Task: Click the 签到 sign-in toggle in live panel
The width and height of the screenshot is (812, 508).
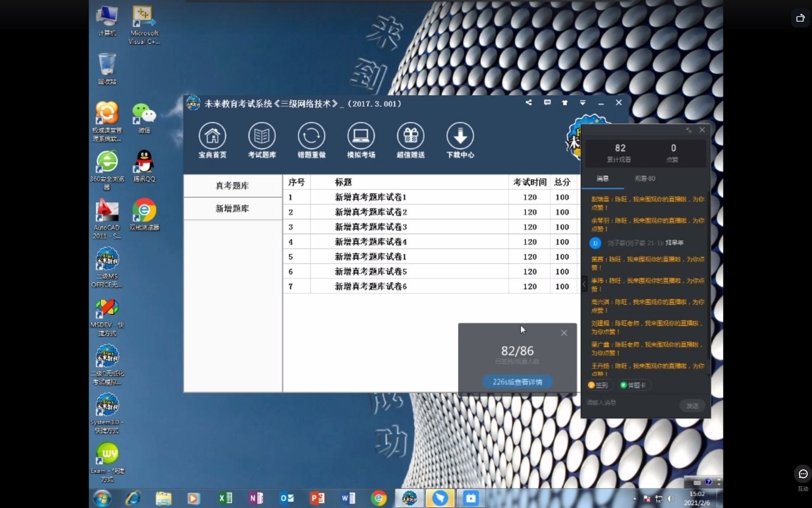Action: (598, 385)
